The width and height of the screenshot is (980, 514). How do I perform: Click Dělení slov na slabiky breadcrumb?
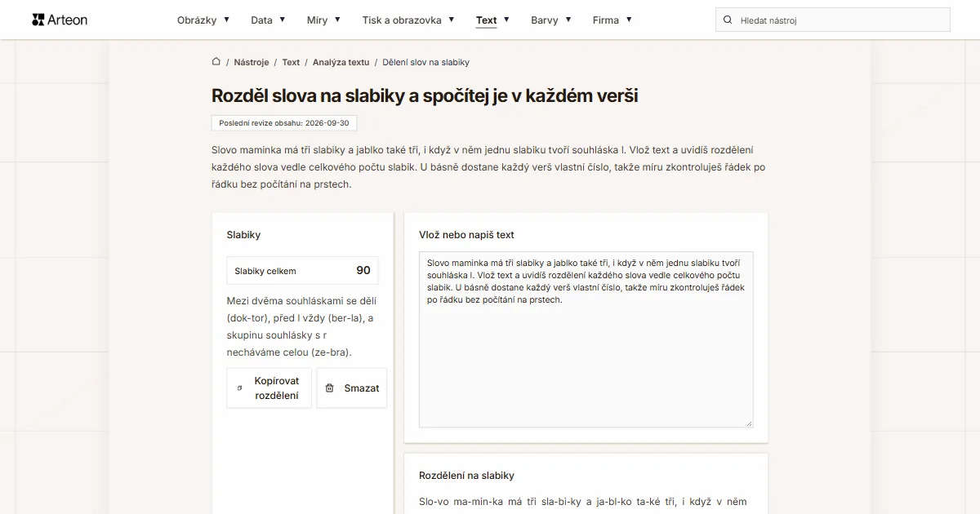pyautogui.click(x=425, y=62)
